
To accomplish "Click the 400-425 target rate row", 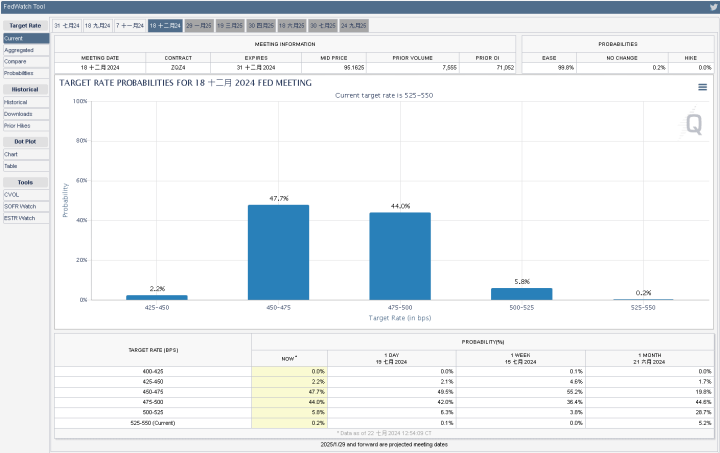I will point(384,371).
